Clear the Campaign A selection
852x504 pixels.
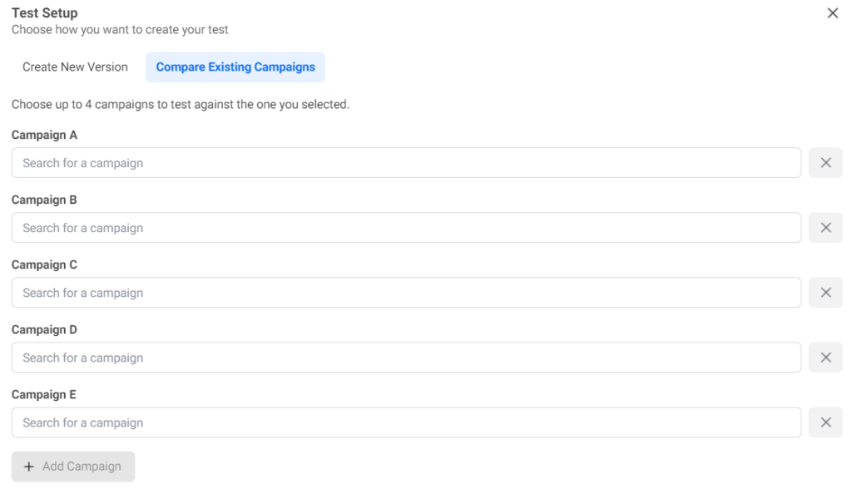(825, 162)
